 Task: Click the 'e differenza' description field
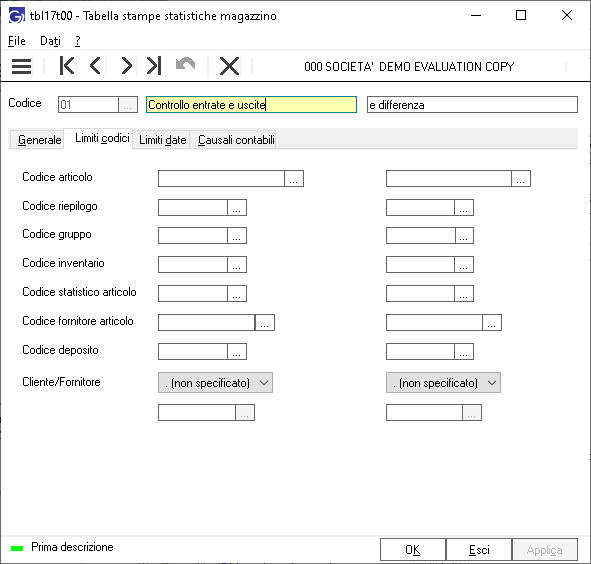[472, 105]
